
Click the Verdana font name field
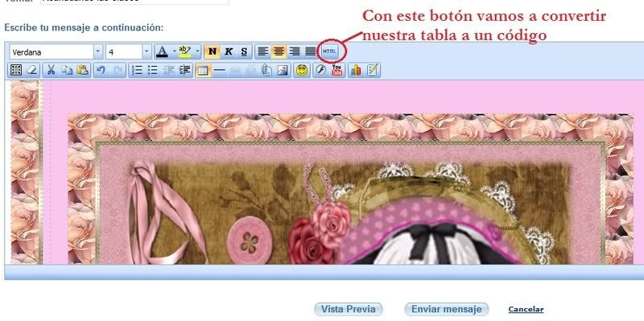[52, 52]
